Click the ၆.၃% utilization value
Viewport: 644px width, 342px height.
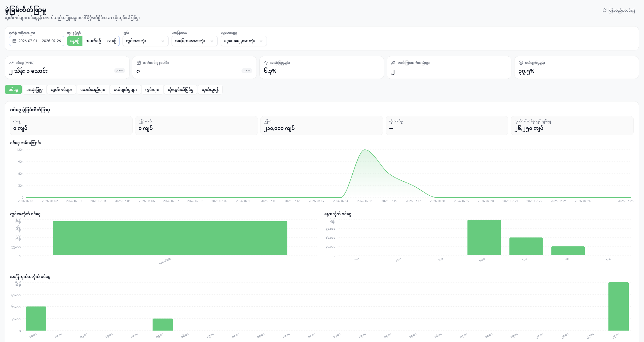270,71
